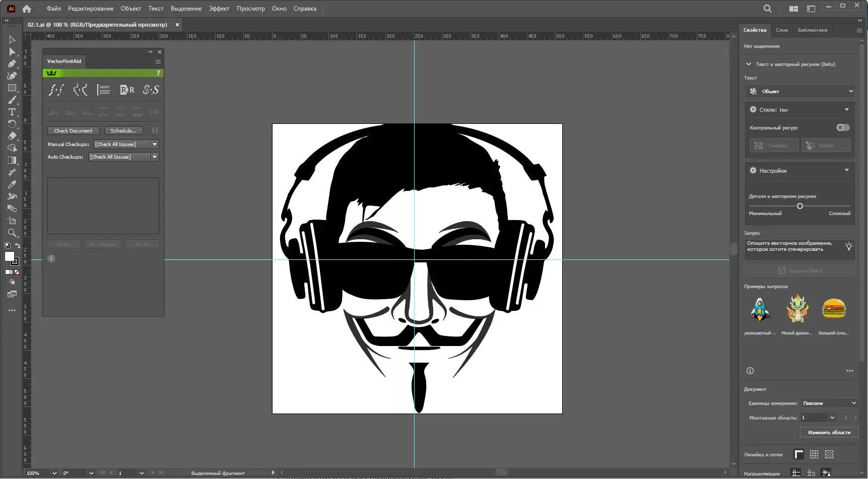Image resolution: width=868 pixels, height=479 pixels.
Task: Select the Zoom magnifier tool
Action: pos(12,233)
